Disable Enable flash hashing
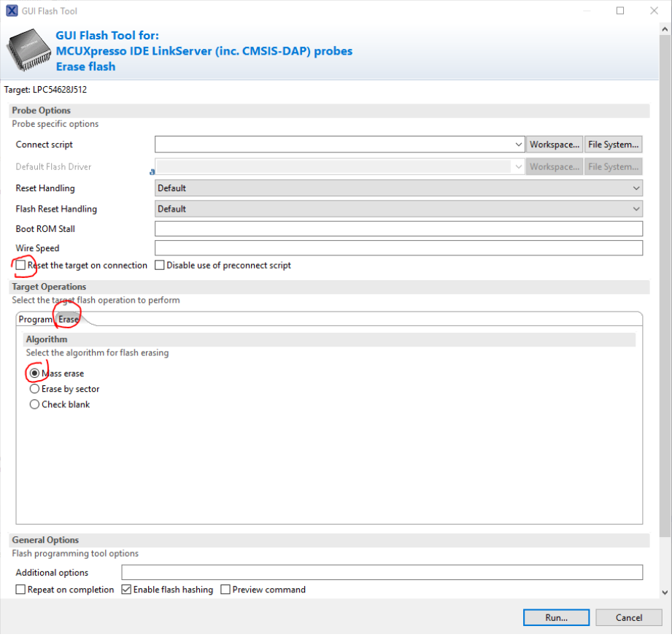 tap(126, 590)
